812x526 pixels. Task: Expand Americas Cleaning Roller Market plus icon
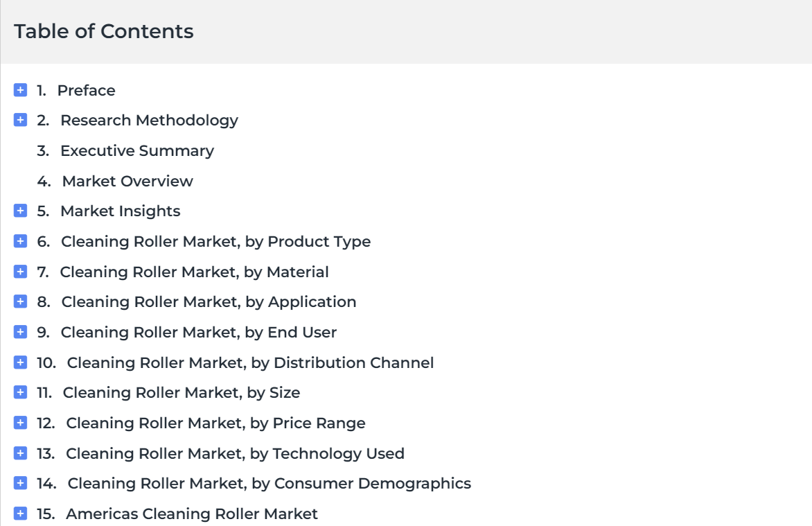(21, 514)
